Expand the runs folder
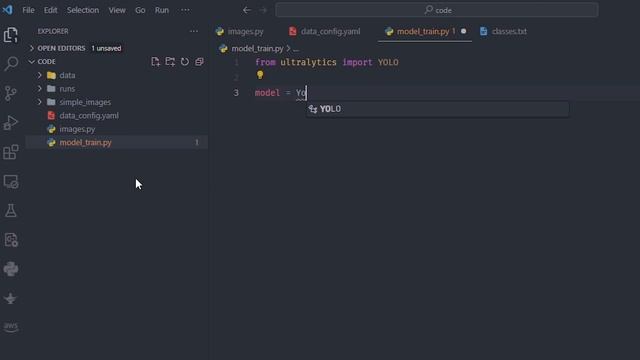This screenshot has width=640, height=360. coord(40,89)
